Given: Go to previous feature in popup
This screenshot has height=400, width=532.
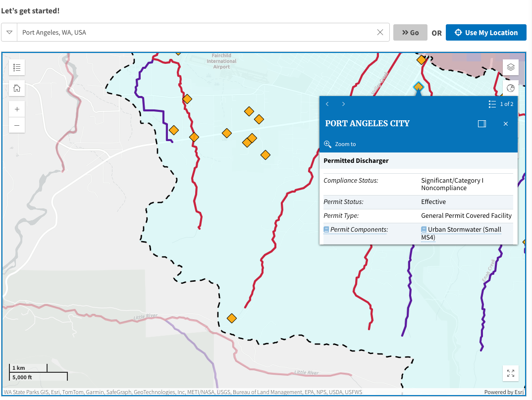Looking at the screenshot, I should point(327,104).
